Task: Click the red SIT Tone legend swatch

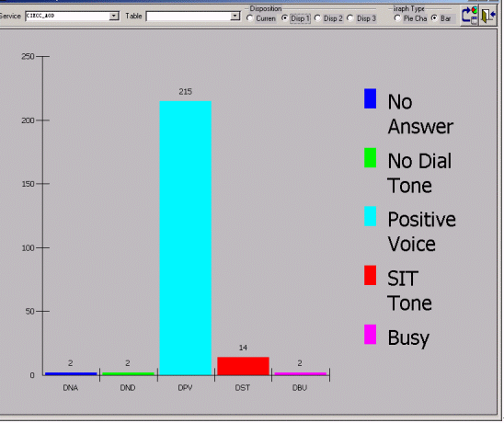Action: (371, 275)
